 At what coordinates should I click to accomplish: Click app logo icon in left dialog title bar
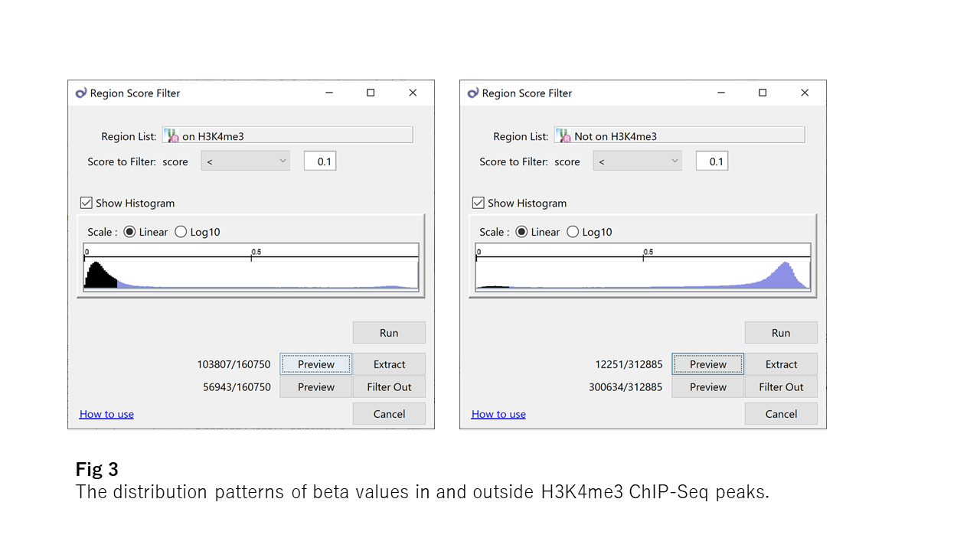point(81,93)
